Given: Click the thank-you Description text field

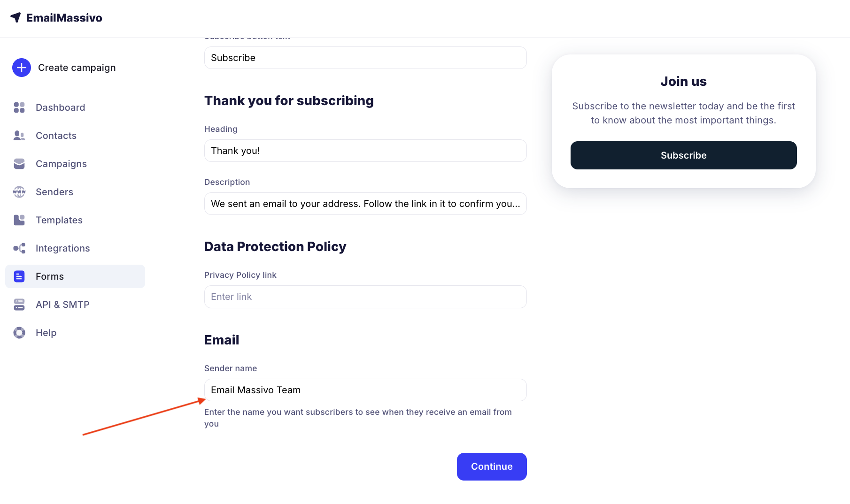Looking at the screenshot, I should pos(365,204).
